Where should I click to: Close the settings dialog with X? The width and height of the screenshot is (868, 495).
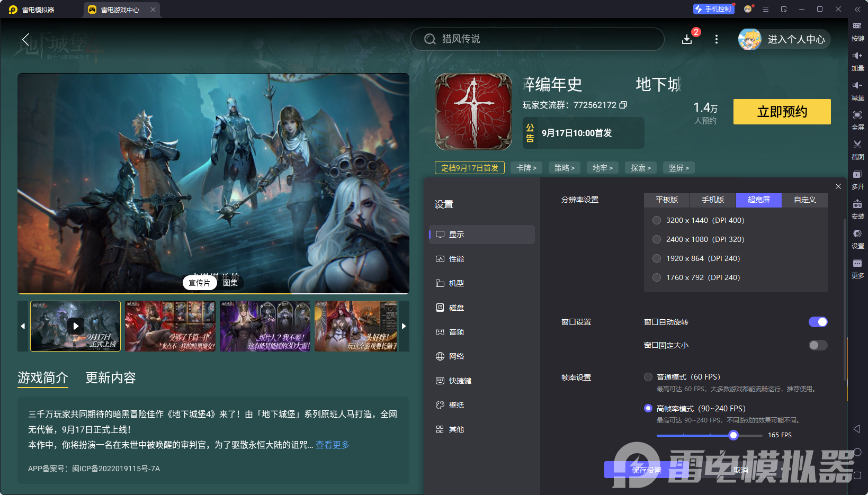tap(838, 186)
